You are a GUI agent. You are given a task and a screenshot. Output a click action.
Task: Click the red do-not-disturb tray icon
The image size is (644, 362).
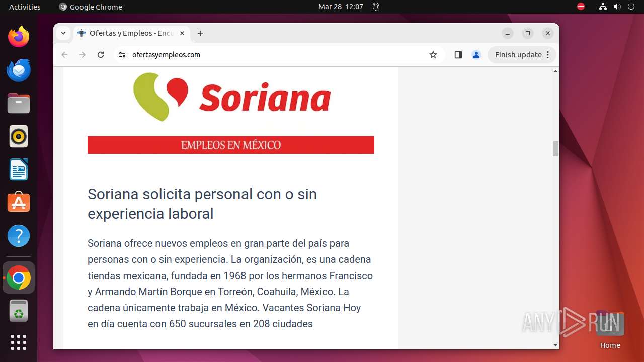click(581, 7)
